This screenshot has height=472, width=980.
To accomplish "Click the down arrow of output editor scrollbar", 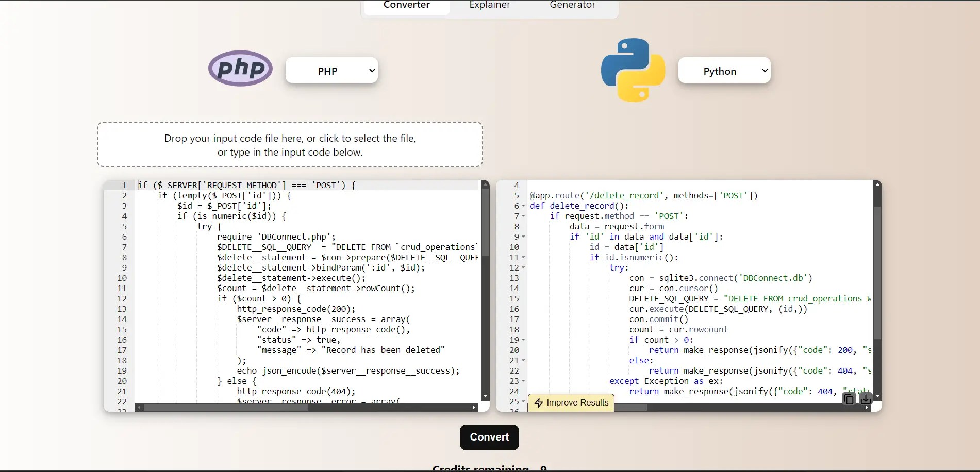I will coord(877,396).
